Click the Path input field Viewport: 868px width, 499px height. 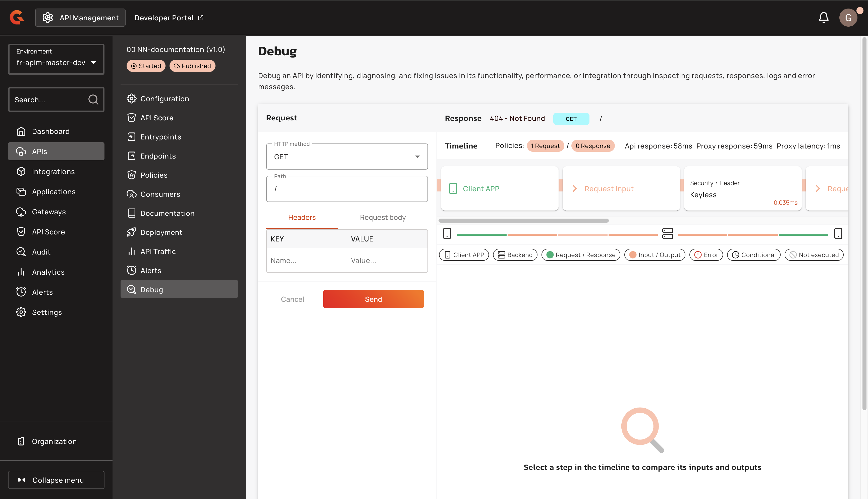(347, 189)
